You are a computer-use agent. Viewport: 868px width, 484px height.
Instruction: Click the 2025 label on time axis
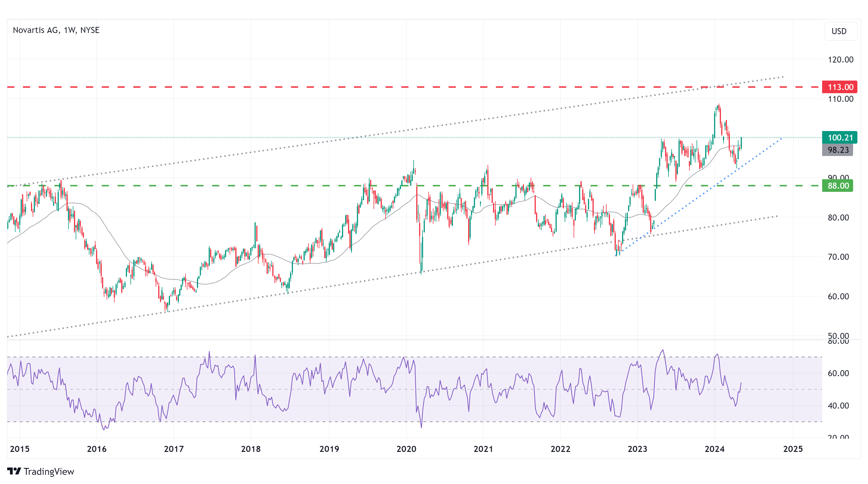793,449
